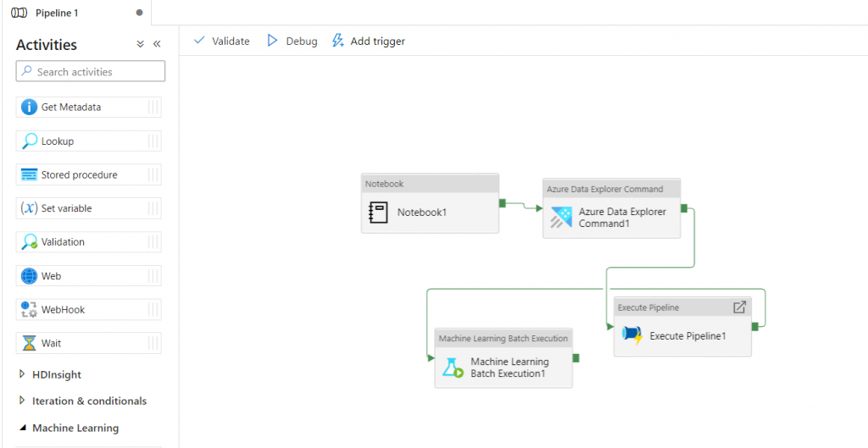This screenshot has width=868, height=448.
Task: Click the Execute Pipeline1 pipeline icon
Action: pyautogui.click(x=632, y=335)
